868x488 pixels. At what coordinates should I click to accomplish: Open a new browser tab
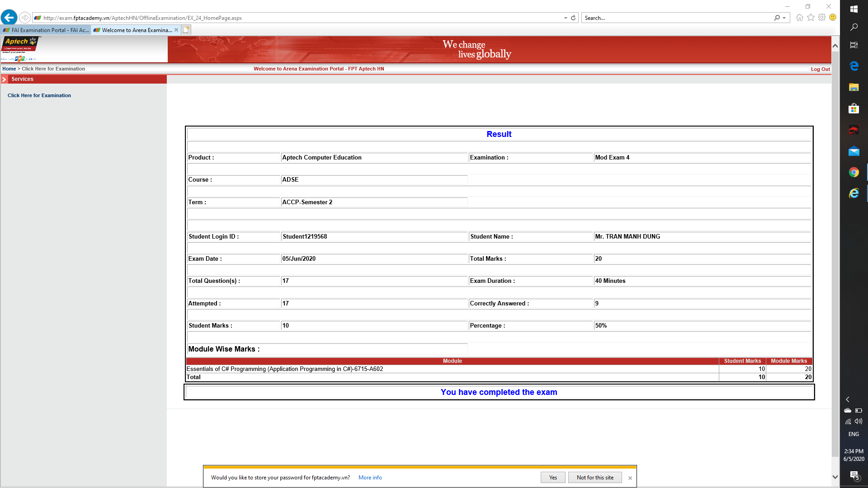(186, 30)
